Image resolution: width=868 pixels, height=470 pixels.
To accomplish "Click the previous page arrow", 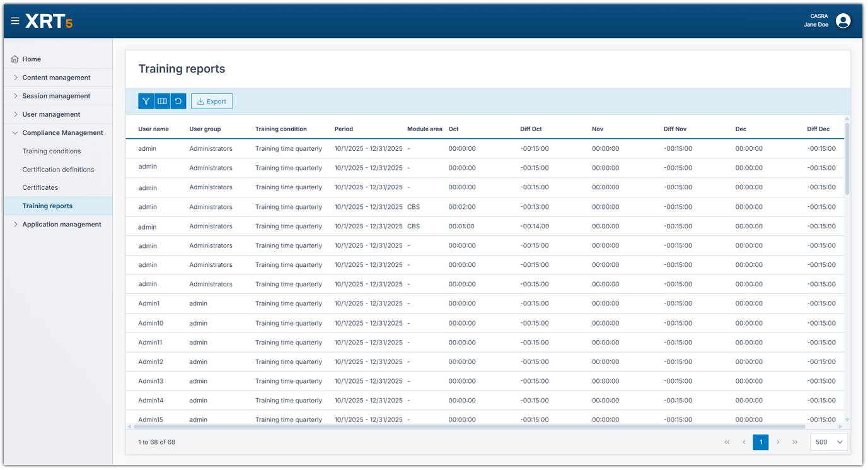I will click(744, 442).
